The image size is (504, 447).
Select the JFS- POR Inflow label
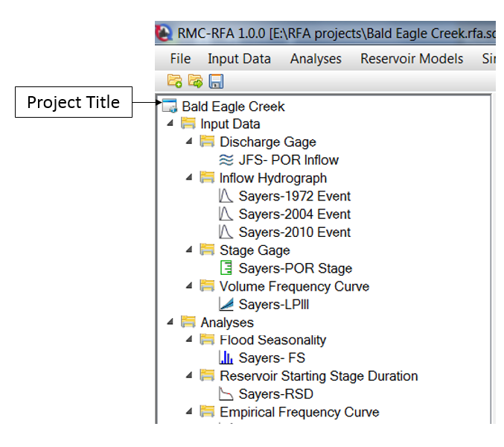289,160
